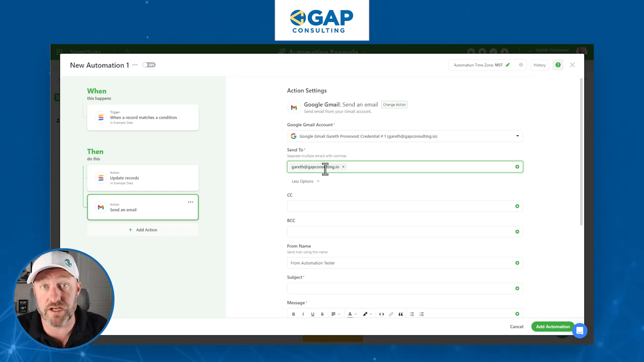This screenshot has height=362, width=644.
Task: Click Cancel
Action: point(516,327)
